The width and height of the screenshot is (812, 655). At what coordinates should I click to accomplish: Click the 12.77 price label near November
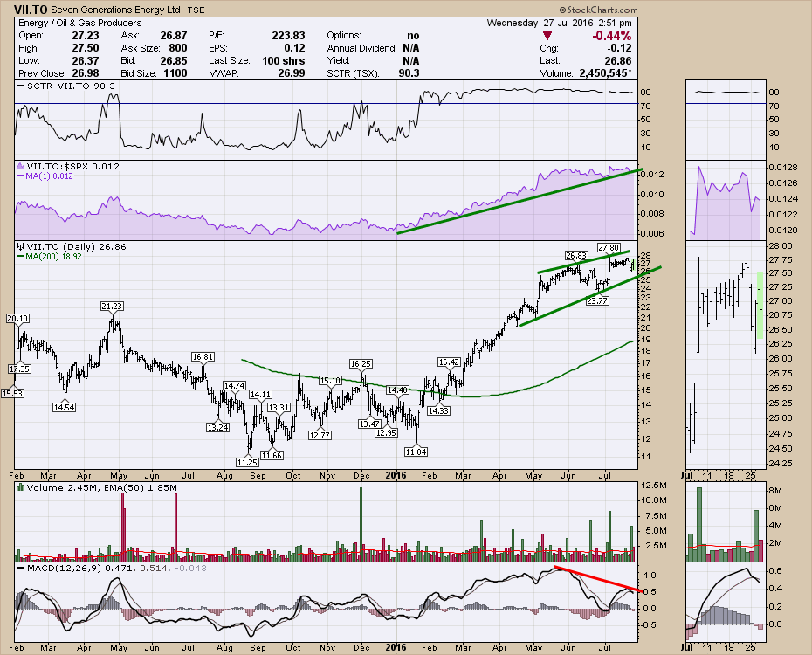320,435
